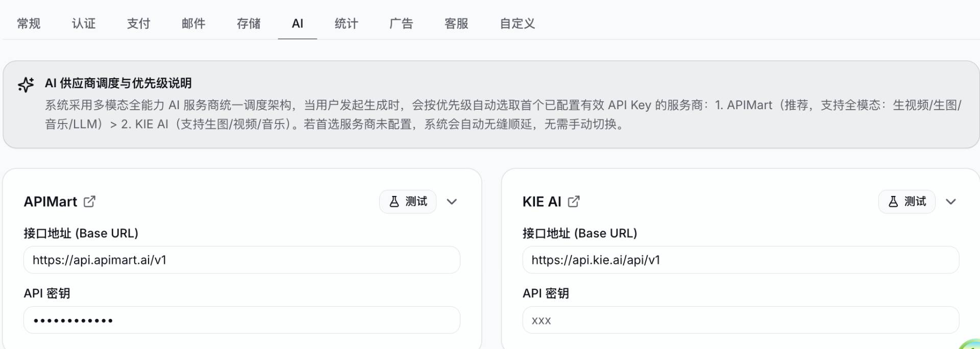Switch to the 统计 tab

(347, 23)
